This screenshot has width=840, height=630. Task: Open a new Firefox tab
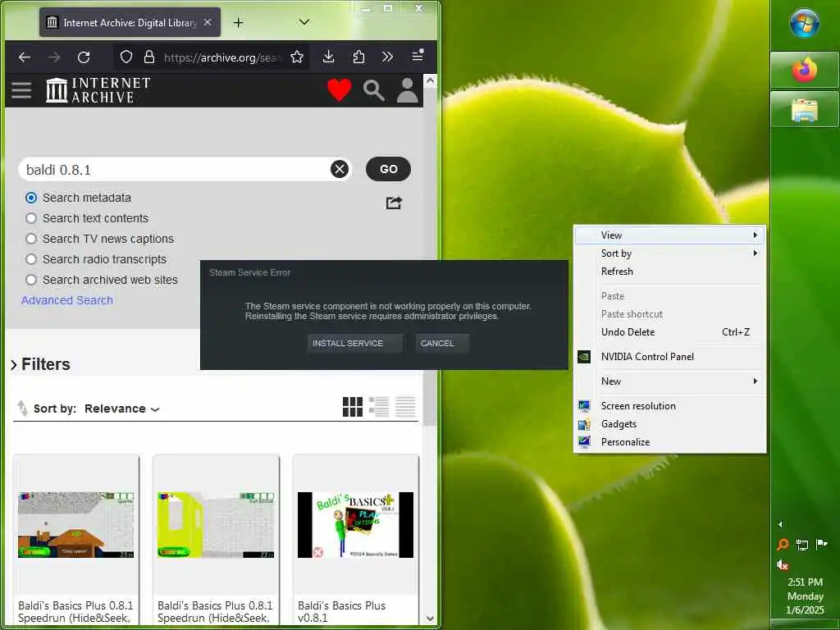click(x=238, y=22)
